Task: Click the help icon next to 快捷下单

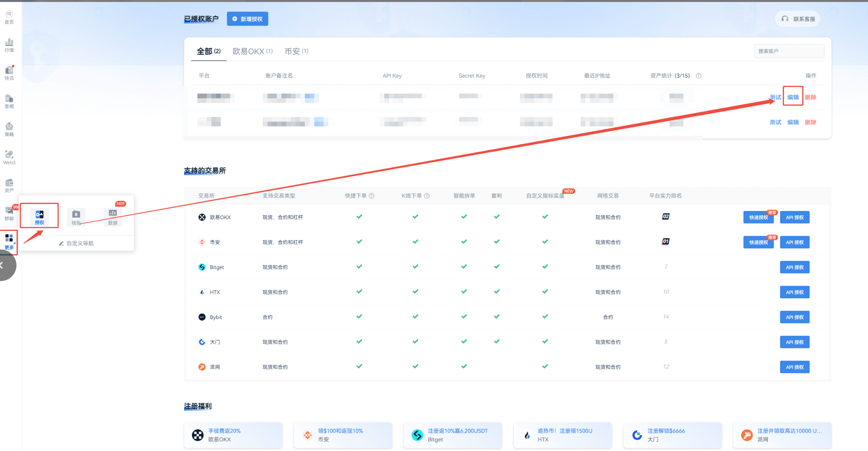Action: pyautogui.click(x=371, y=196)
